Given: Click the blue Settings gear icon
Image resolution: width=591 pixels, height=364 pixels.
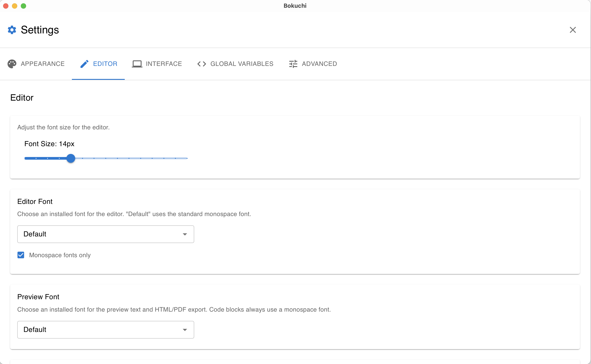Looking at the screenshot, I should pyautogui.click(x=12, y=30).
